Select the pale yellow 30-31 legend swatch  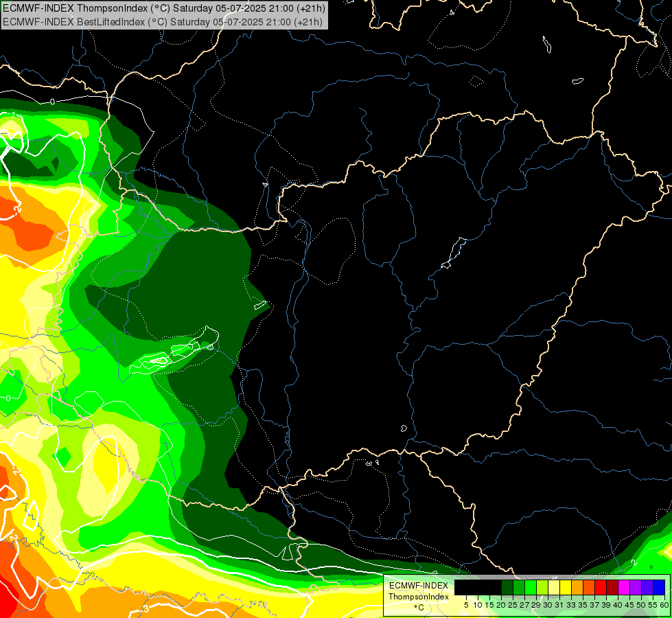[554, 587]
